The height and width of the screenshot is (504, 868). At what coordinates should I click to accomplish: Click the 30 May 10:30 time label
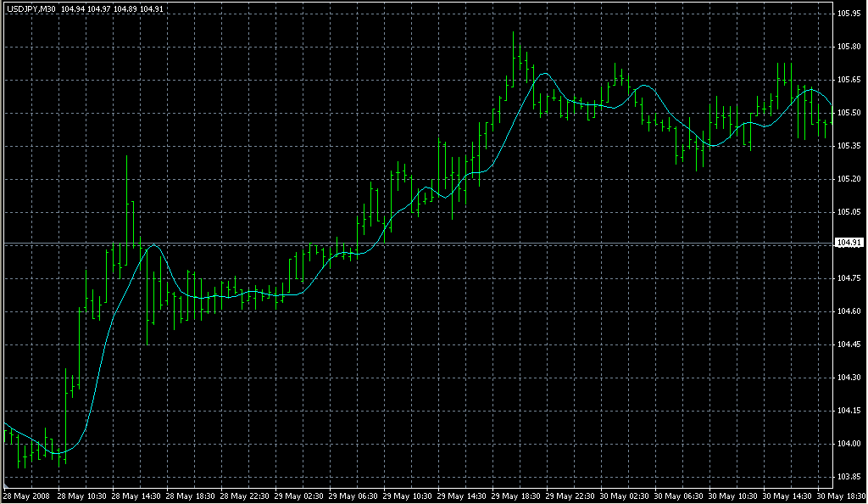coord(732,496)
